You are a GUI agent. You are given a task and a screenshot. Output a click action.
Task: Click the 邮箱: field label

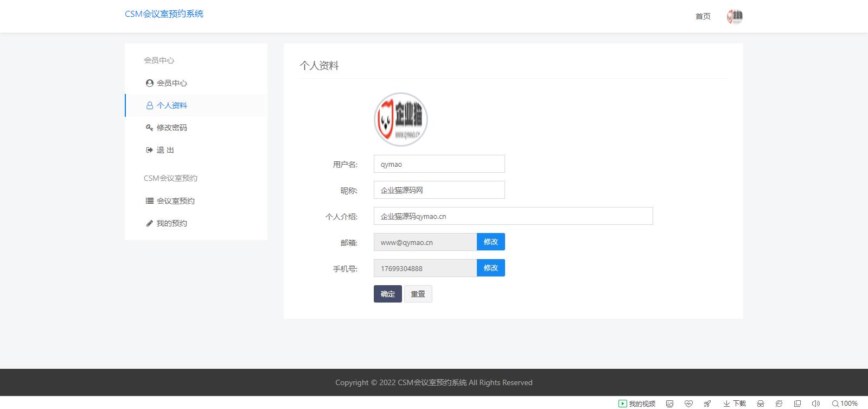349,243
